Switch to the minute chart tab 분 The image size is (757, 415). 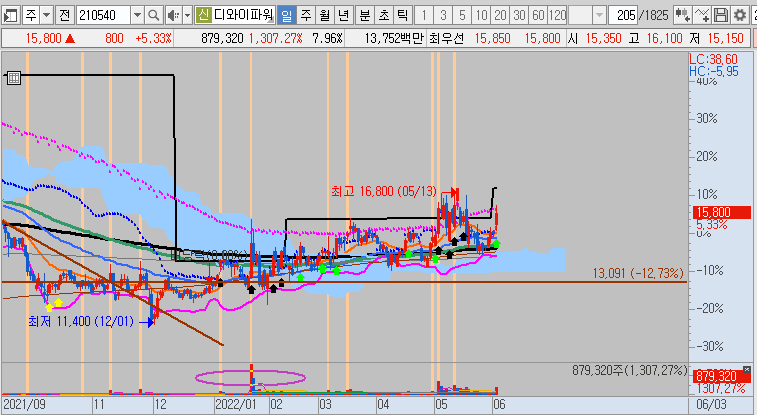coord(365,15)
